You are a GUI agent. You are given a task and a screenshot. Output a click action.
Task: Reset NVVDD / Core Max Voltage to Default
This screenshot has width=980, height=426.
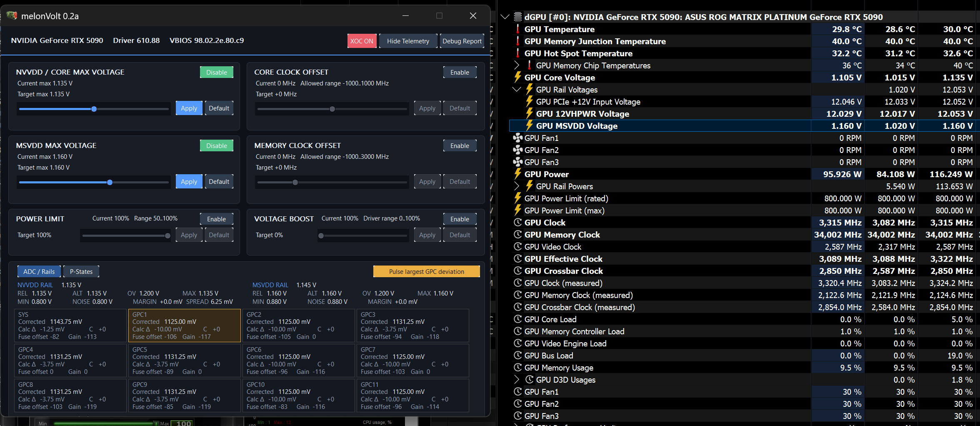(219, 108)
